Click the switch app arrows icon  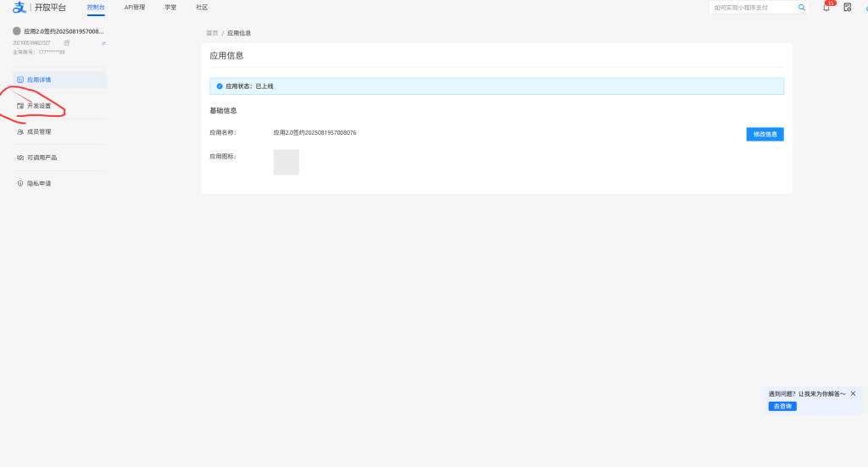pos(103,42)
